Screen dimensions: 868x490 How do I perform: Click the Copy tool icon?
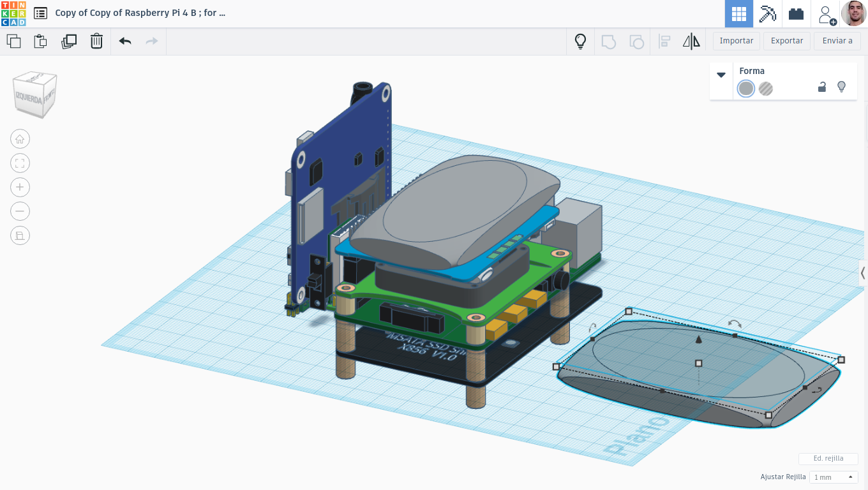pyautogui.click(x=13, y=41)
